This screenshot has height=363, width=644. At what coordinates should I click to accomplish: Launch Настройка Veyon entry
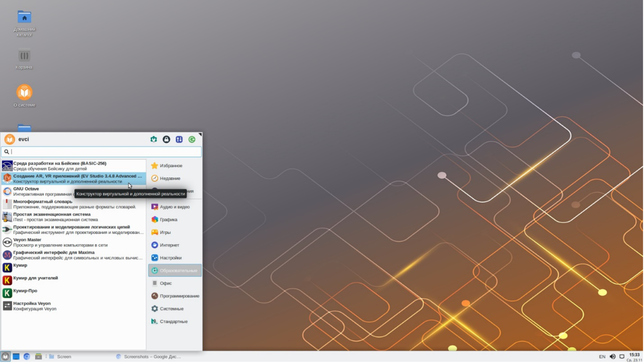32,306
